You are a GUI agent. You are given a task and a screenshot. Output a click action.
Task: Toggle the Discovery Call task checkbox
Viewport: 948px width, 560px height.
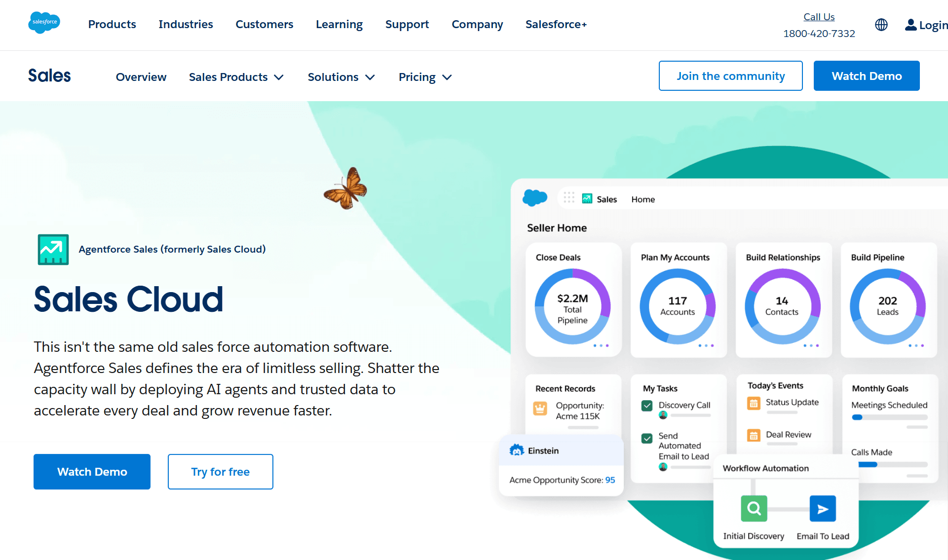point(647,405)
